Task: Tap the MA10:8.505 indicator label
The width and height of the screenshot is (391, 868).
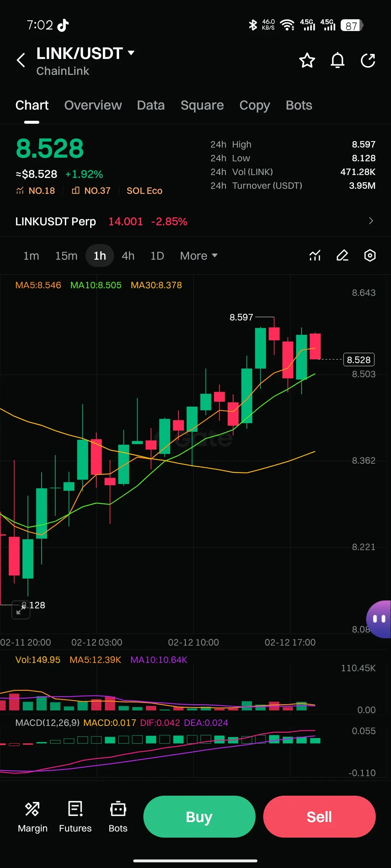Action: tap(96, 285)
